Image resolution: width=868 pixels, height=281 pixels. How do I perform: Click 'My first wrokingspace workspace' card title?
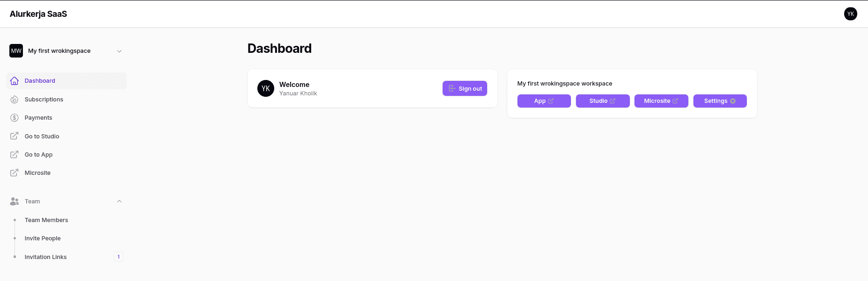click(x=565, y=83)
